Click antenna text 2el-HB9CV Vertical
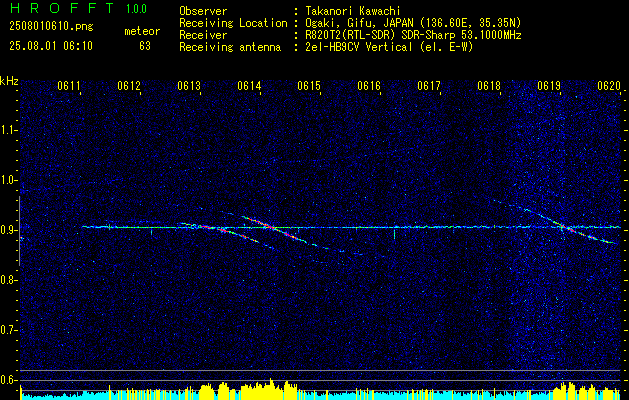Image resolution: width=629 pixels, height=400 pixels. (x=359, y=47)
